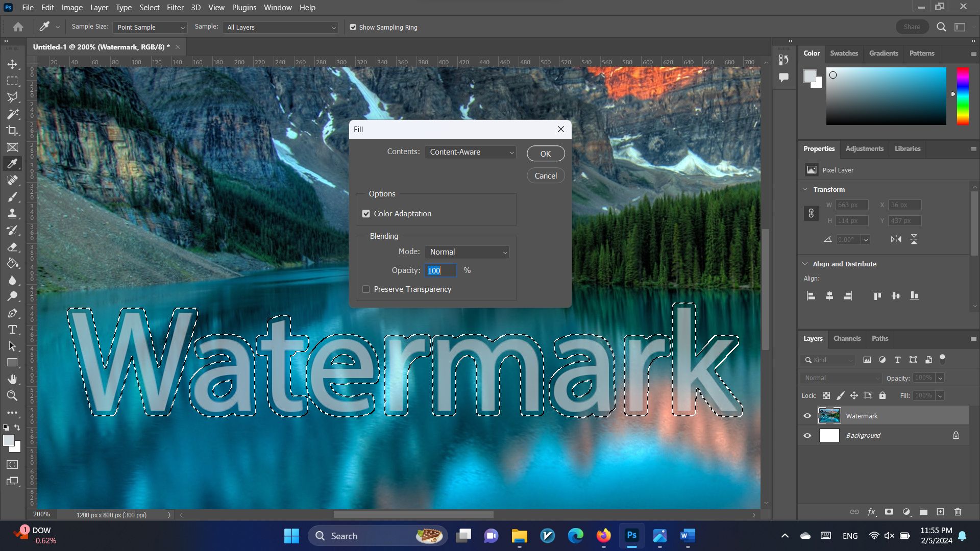Screen dimensions: 980x551
Task: Click the delete layer trash icon
Action: tap(958, 512)
